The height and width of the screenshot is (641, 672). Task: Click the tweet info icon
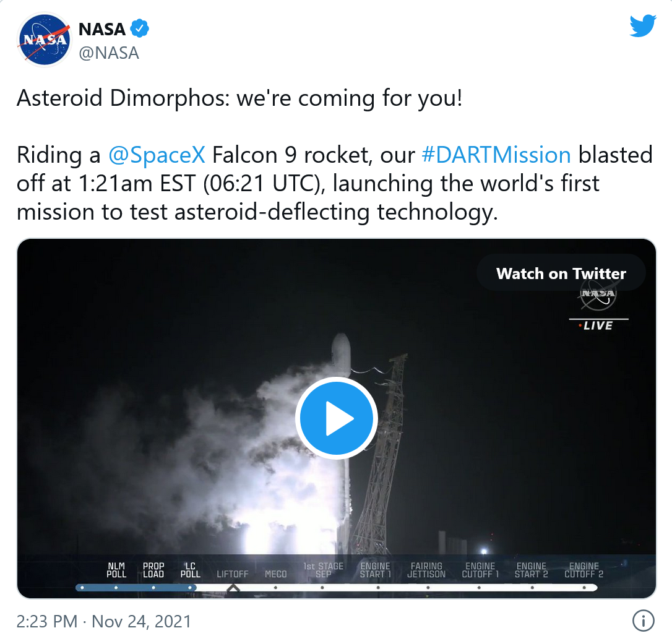(x=644, y=620)
